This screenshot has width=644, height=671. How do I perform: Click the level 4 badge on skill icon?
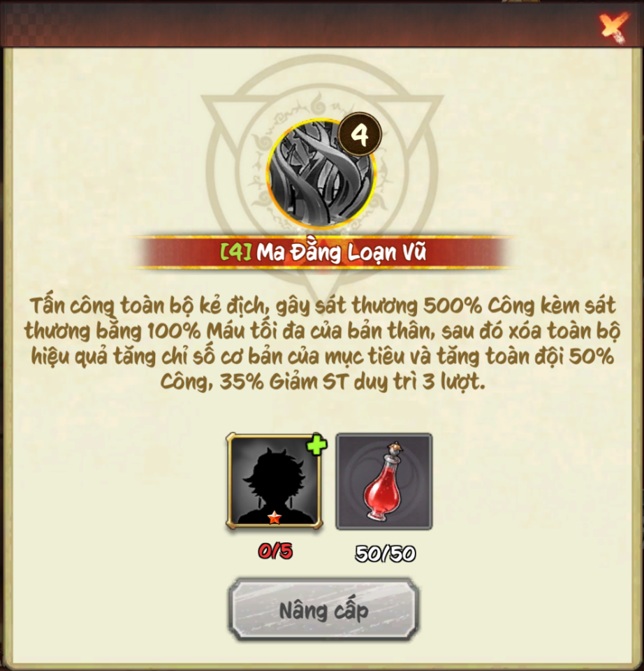[360, 134]
